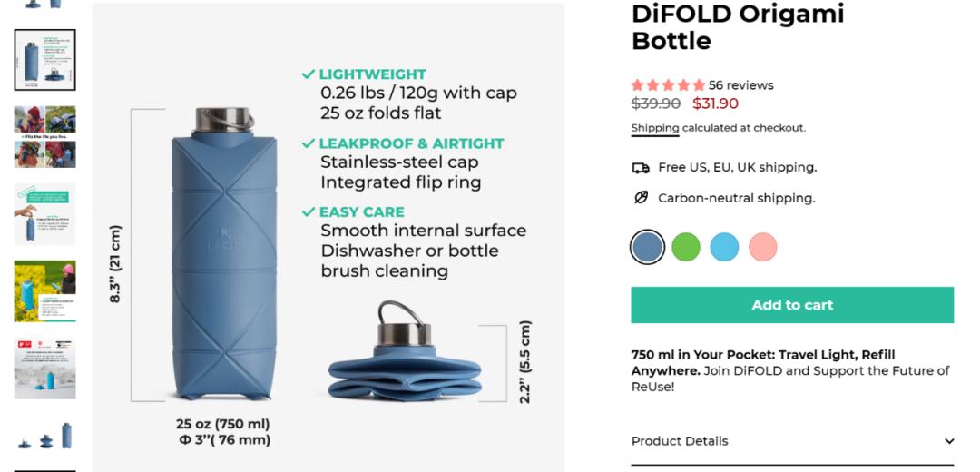Click the Product Details chevron arrow
The image size is (980, 472).
(949, 441)
